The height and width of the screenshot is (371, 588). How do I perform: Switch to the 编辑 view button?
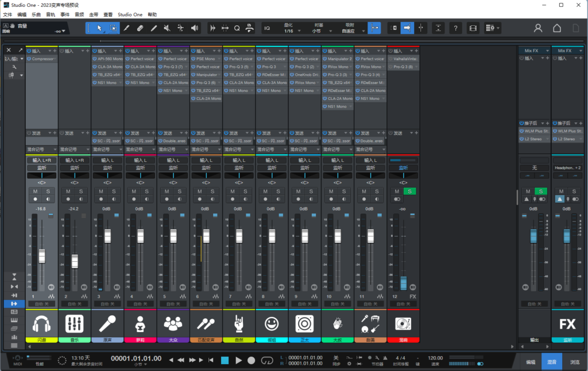coord(531,361)
